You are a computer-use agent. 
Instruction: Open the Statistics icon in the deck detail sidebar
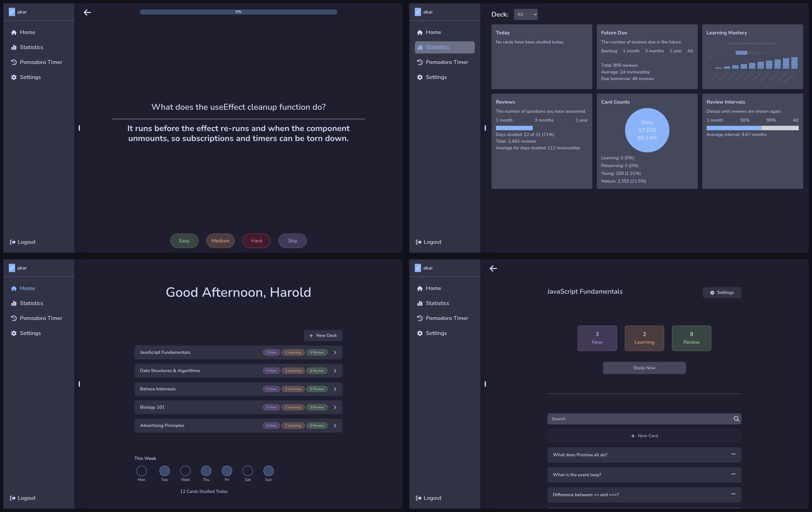(420, 304)
